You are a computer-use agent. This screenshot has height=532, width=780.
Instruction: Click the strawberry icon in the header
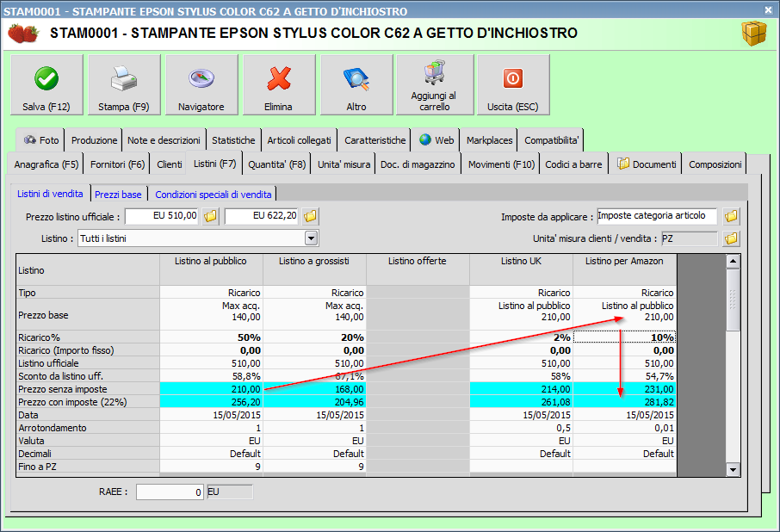[23, 34]
